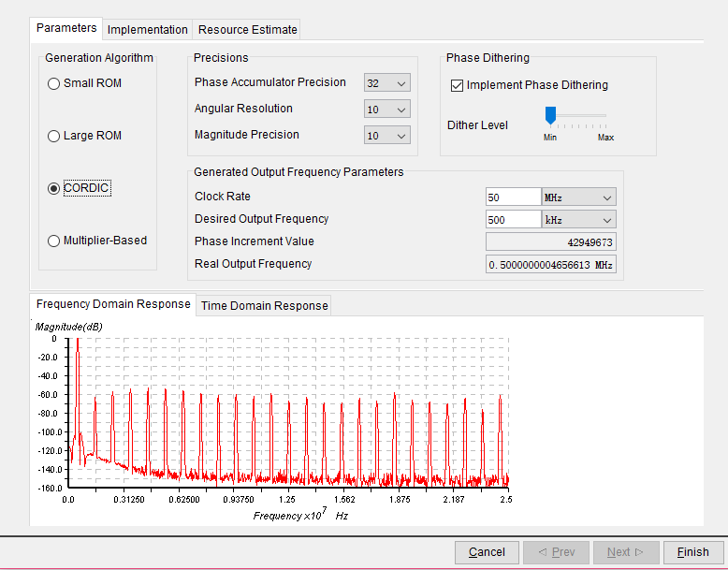This screenshot has height=570, width=728.
Task: Select the CORDIC algorithm radio button
Action: tap(54, 188)
